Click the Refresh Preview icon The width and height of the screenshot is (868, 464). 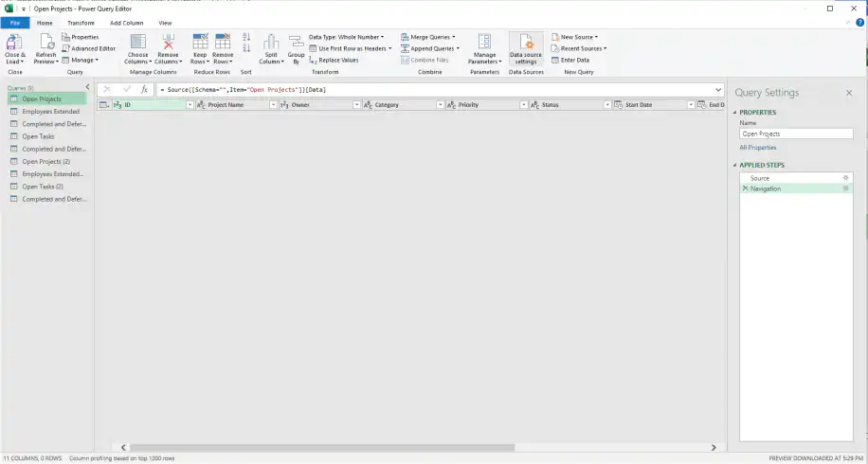45,42
